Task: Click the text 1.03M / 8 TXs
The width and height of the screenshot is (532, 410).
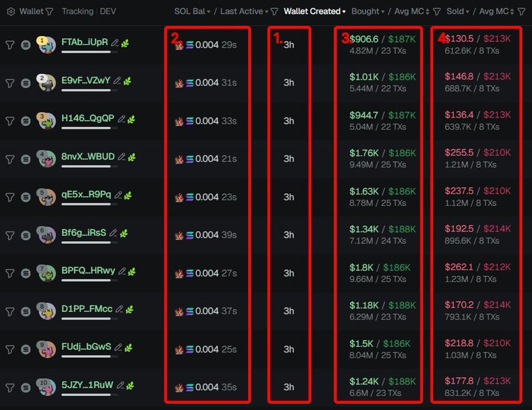Action: 471,356
